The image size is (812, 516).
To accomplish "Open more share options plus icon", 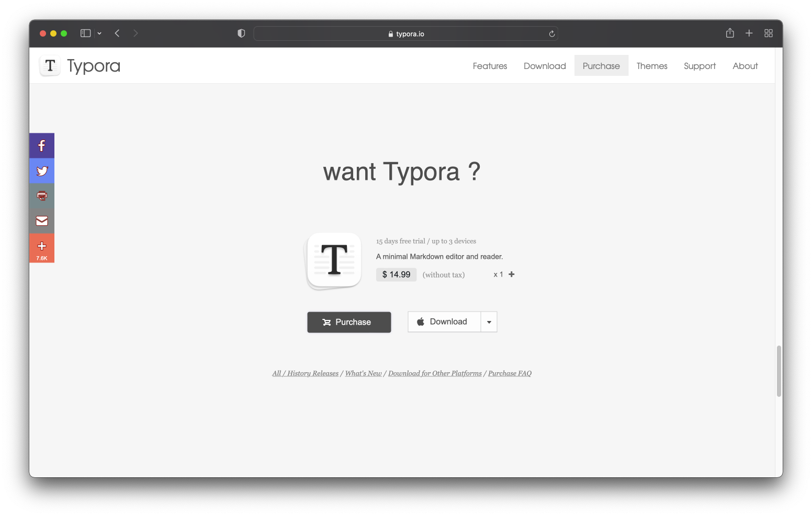I will [x=42, y=248].
